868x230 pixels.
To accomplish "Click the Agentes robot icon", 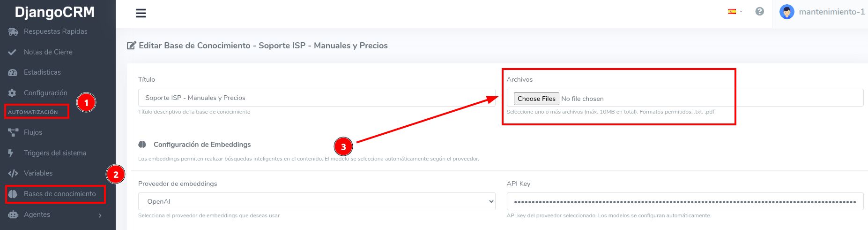I will coord(13,215).
